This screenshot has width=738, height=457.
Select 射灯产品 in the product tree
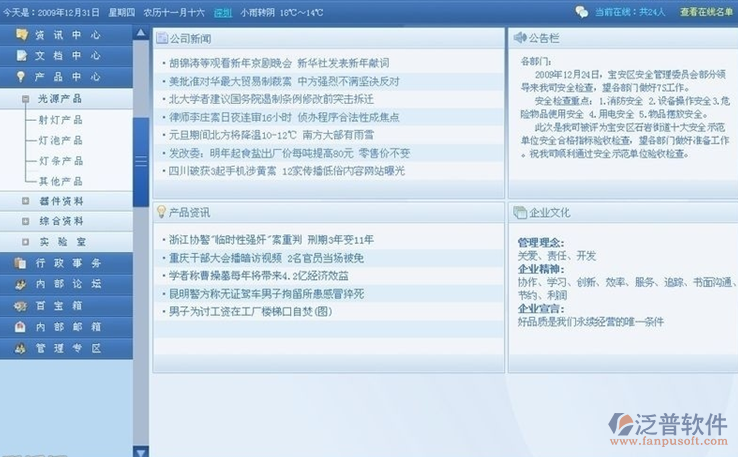coord(60,120)
